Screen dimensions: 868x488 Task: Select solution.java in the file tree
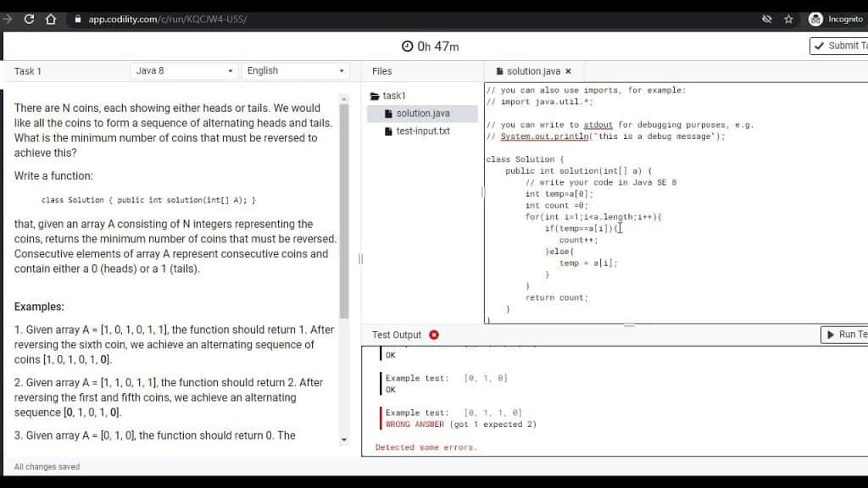(x=422, y=114)
